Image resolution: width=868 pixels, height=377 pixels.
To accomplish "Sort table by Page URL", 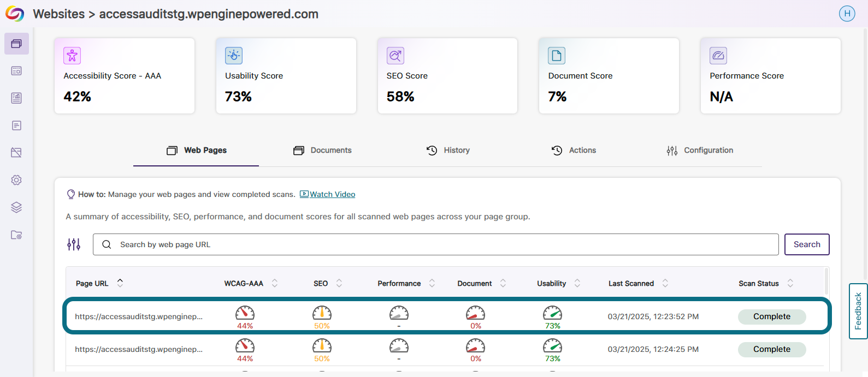I will click(x=120, y=283).
